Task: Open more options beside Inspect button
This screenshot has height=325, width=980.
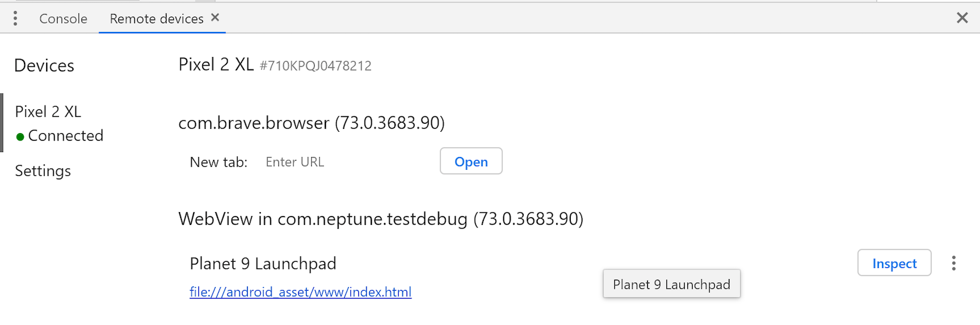Action: click(954, 263)
